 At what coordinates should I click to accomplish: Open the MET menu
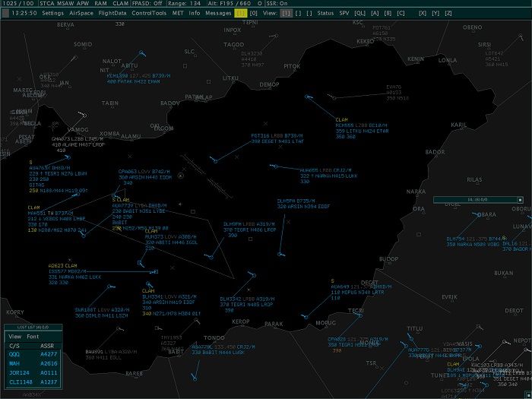tap(178, 13)
